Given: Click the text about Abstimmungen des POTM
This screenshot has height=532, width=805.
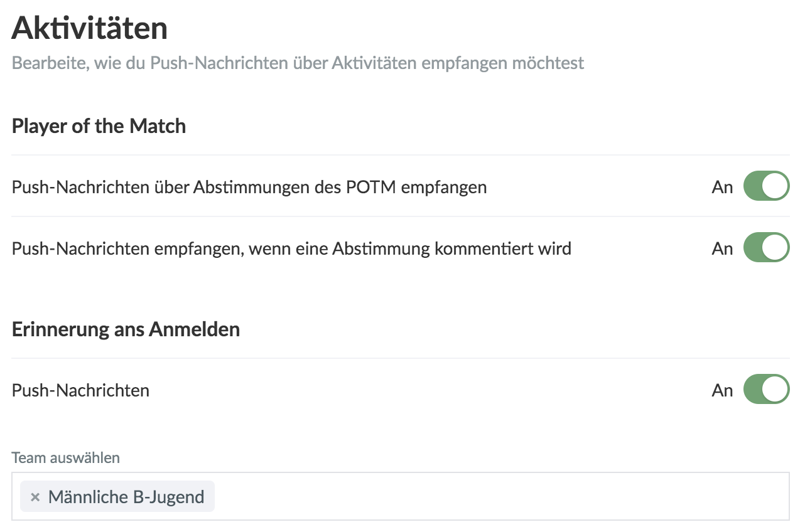Looking at the screenshot, I should tap(249, 187).
